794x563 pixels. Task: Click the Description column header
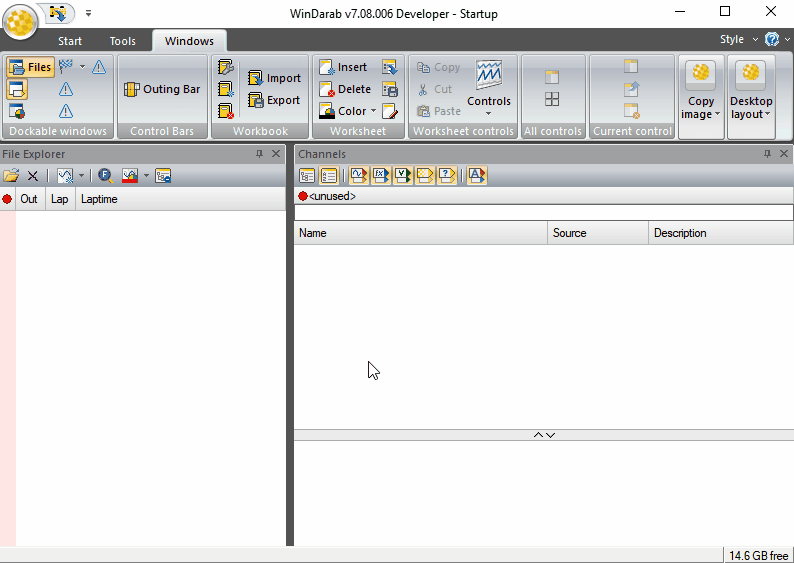(721, 233)
